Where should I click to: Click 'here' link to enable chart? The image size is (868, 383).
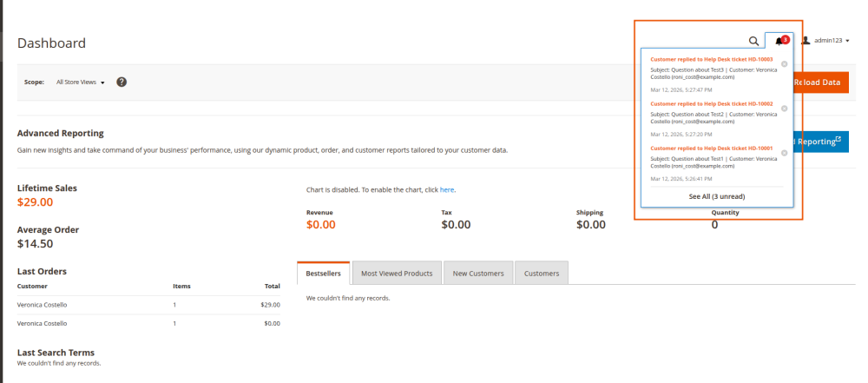(x=446, y=189)
